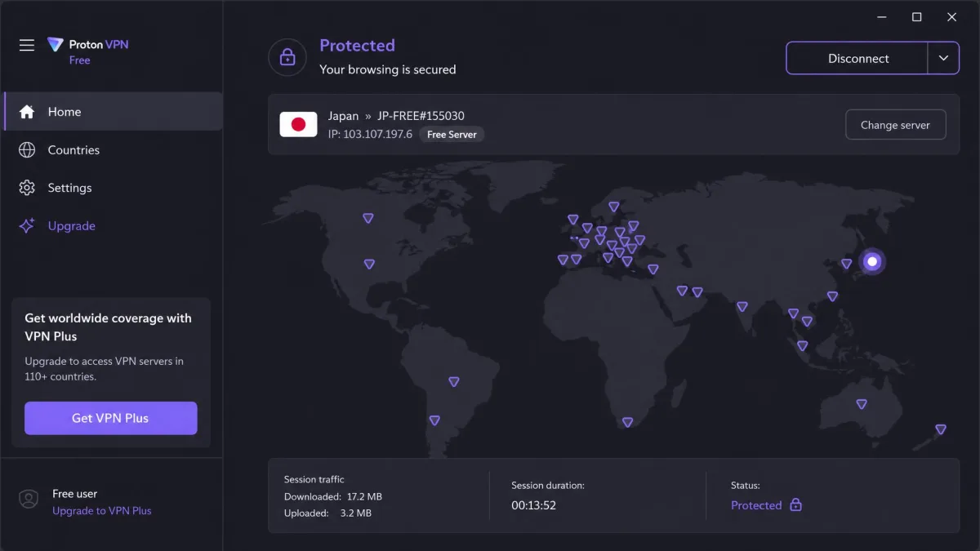980x551 pixels.
Task: Click the Uploaded 3.2 MB value
Action: (356, 513)
